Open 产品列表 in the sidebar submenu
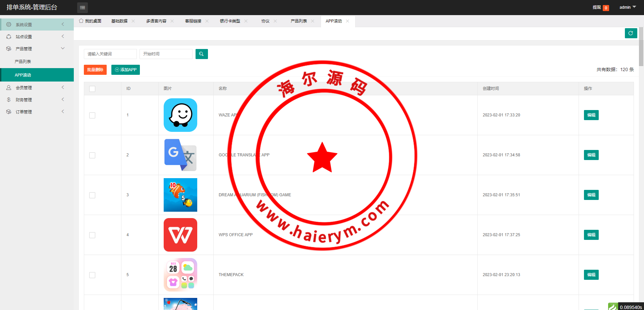This screenshot has height=310, width=644. 23,62
